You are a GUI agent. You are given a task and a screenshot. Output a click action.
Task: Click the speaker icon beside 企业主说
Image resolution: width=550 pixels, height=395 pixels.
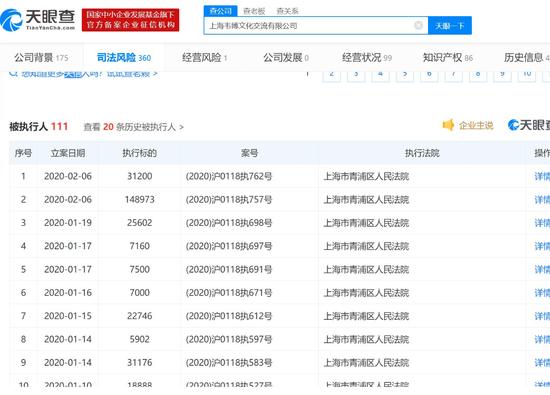pyautogui.click(x=448, y=125)
